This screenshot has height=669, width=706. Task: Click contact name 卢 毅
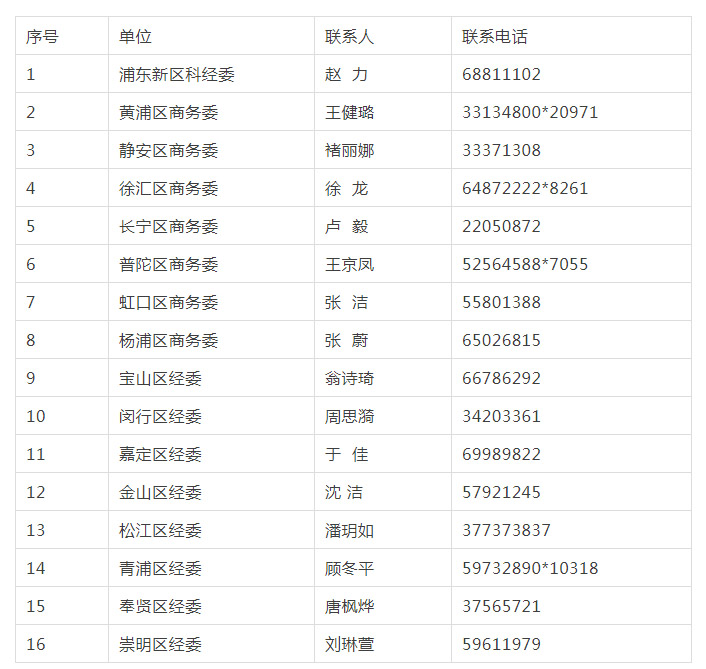click(x=346, y=226)
